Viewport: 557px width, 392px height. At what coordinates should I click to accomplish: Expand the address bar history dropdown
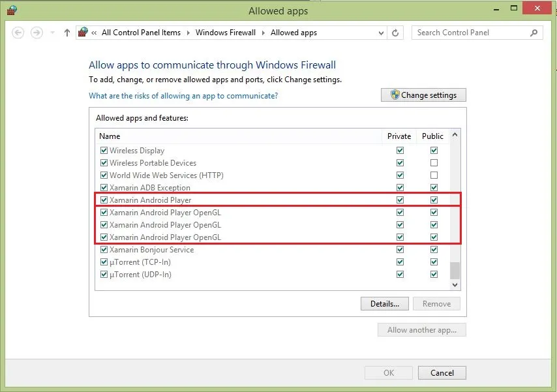point(381,33)
